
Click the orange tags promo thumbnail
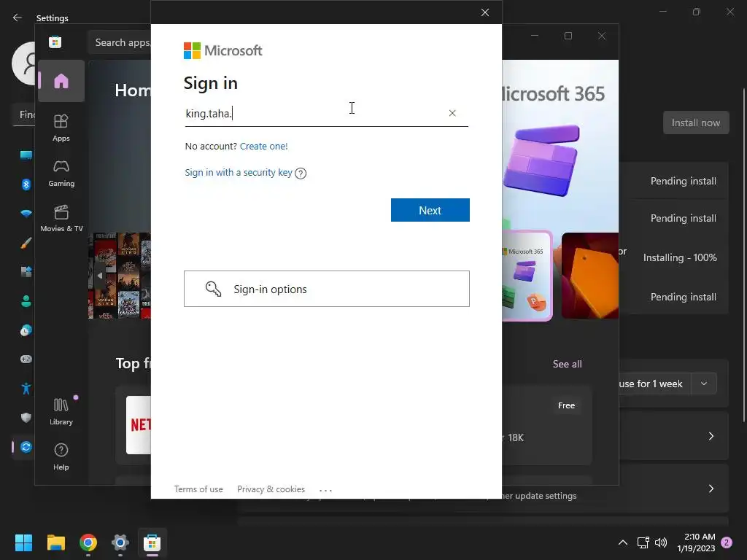(589, 276)
